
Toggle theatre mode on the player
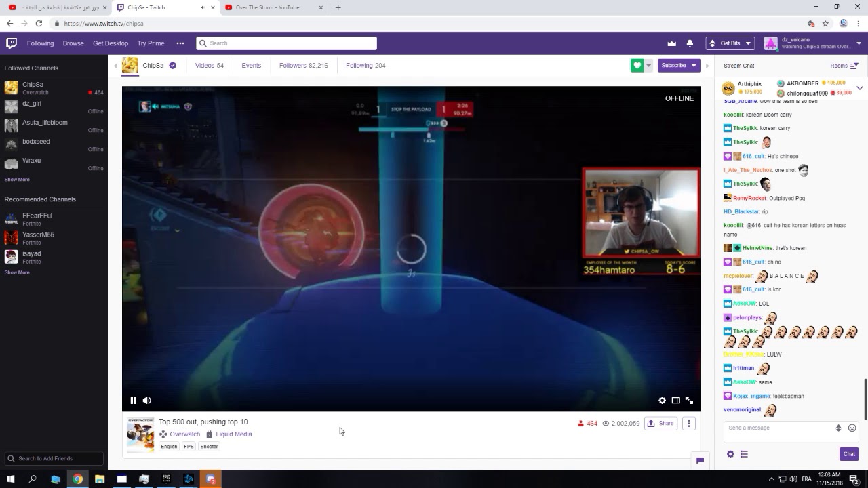pos(675,401)
